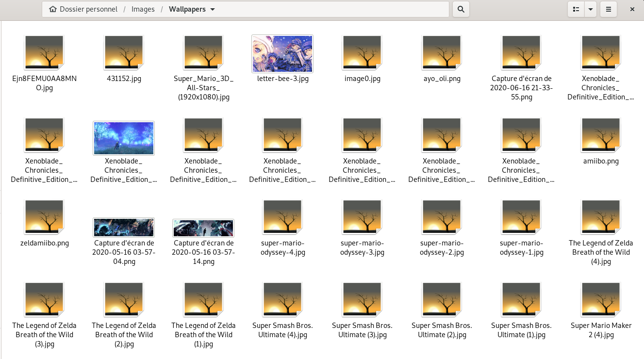Viewport: 644px width, 359px height.
Task: Navigate to Images in path bar
Action: coord(143,9)
